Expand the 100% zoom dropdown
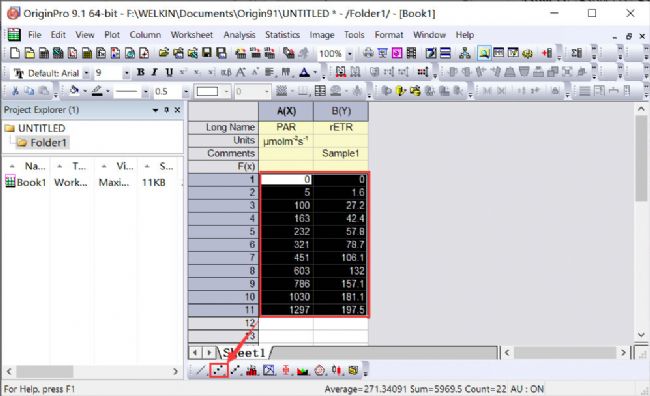Screen dimensions: 650x396 (349, 54)
